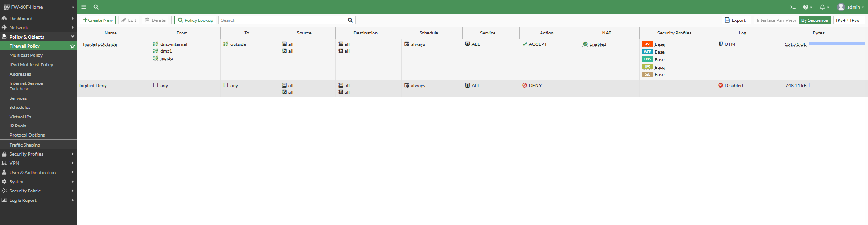Click the SSL security profile badge

click(x=647, y=74)
